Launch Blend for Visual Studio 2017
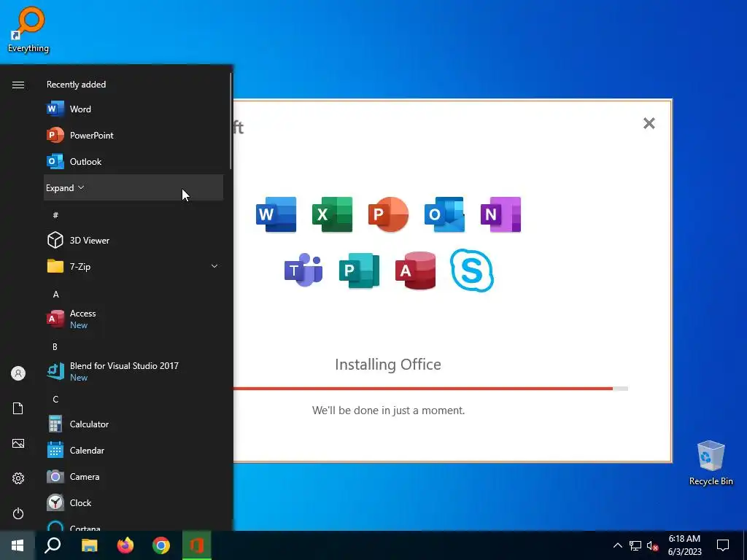Image resolution: width=747 pixels, height=560 pixels. (133, 371)
